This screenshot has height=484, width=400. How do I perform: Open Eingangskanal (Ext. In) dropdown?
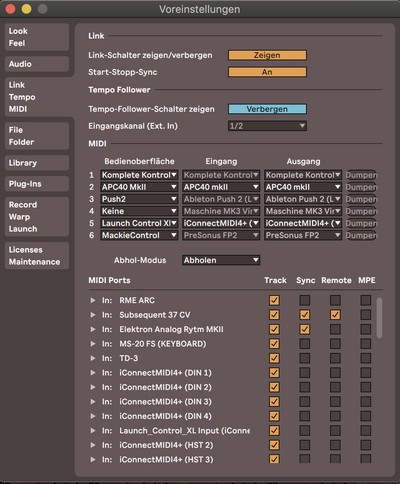(x=267, y=126)
